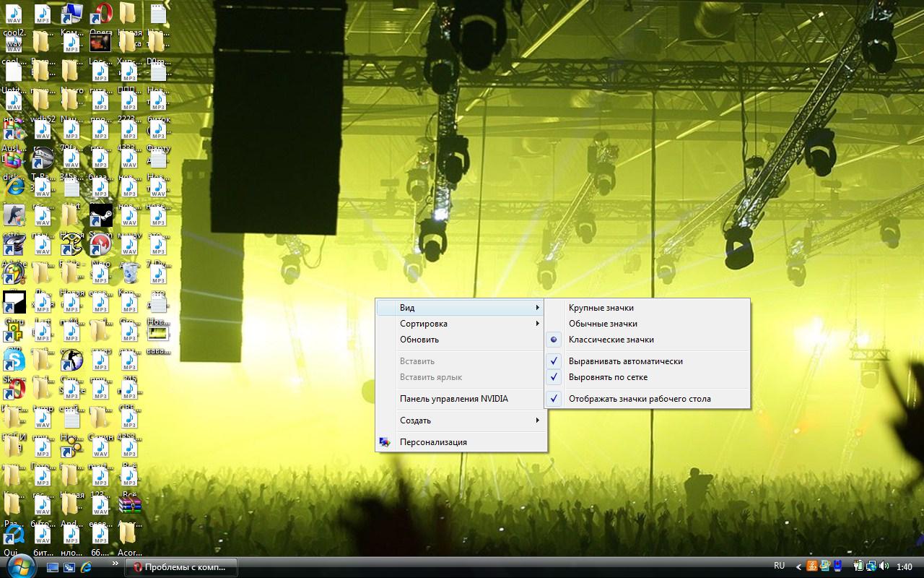Select the '4333...' MP3 file icon
The width and height of the screenshot is (924, 578).
coord(129,129)
